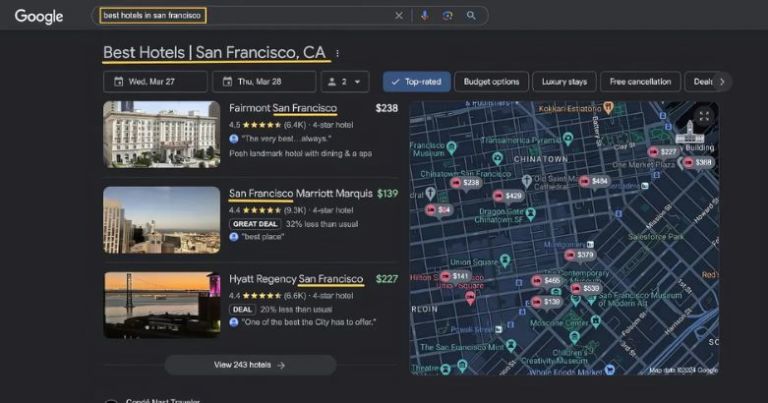
Task: Open the Fairmont hotel building photo
Action: (162, 134)
